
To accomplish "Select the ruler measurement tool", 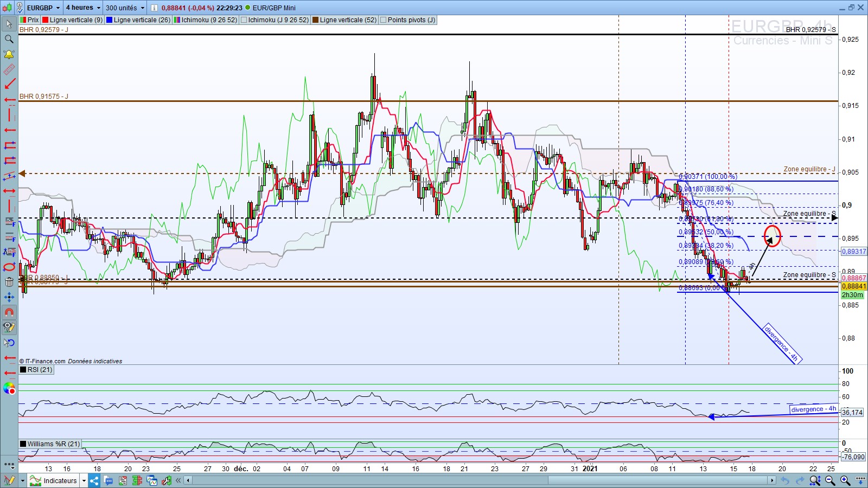I will [9, 69].
